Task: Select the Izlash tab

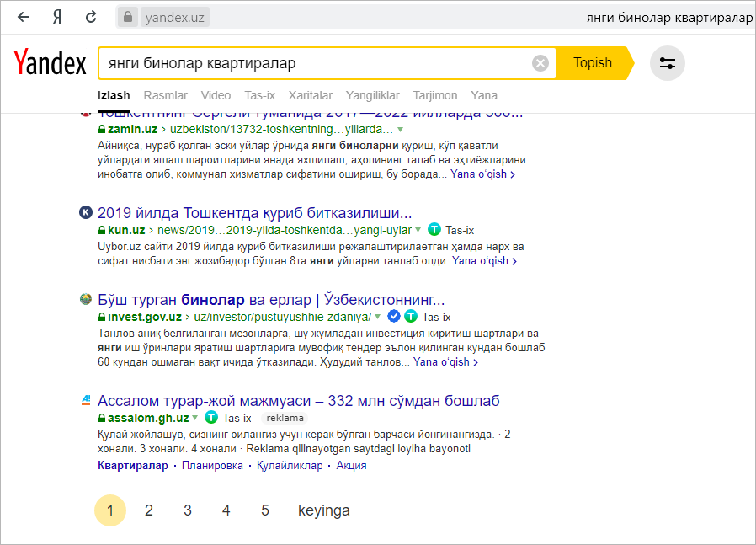Action: click(x=114, y=95)
